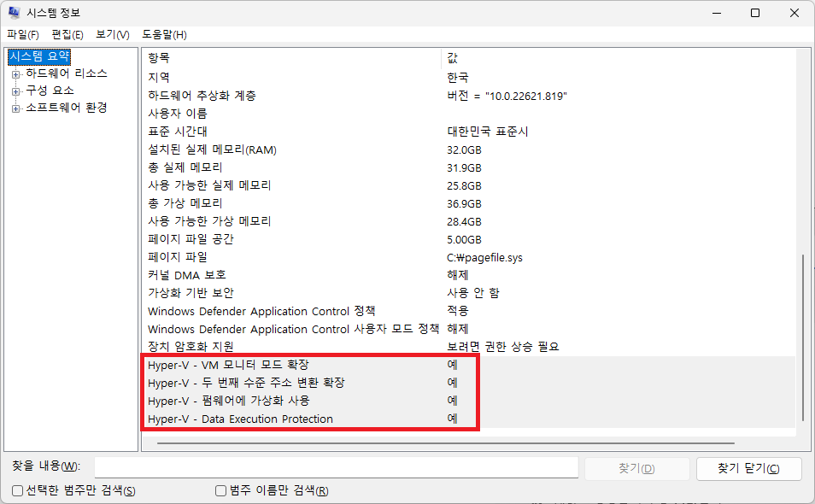This screenshot has width=815, height=504.
Task: Maximize the 시스템 정보 window
Action: click(755, 13)
